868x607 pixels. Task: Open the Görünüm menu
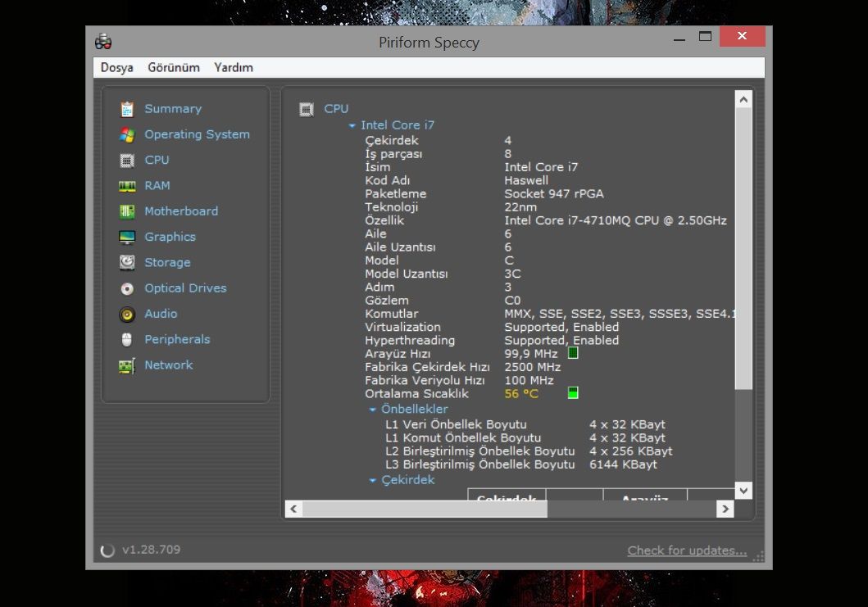174,67
